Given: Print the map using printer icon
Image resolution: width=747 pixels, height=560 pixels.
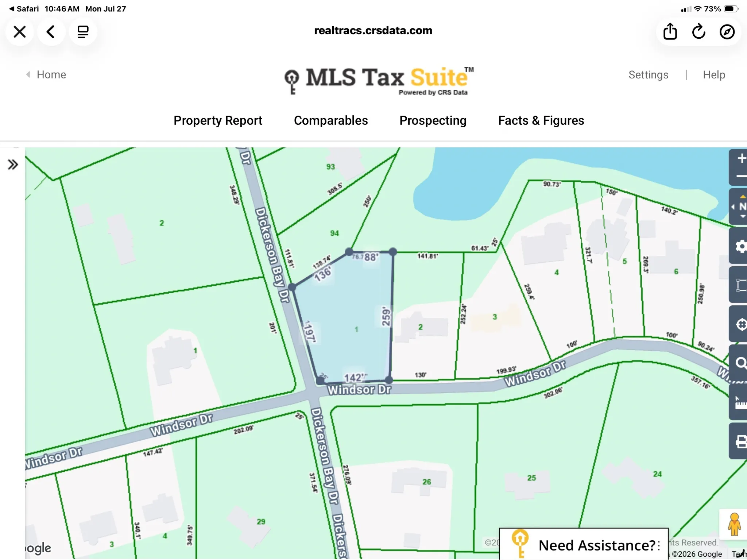Looking at the screenshot, I should (x=740, y=441).
